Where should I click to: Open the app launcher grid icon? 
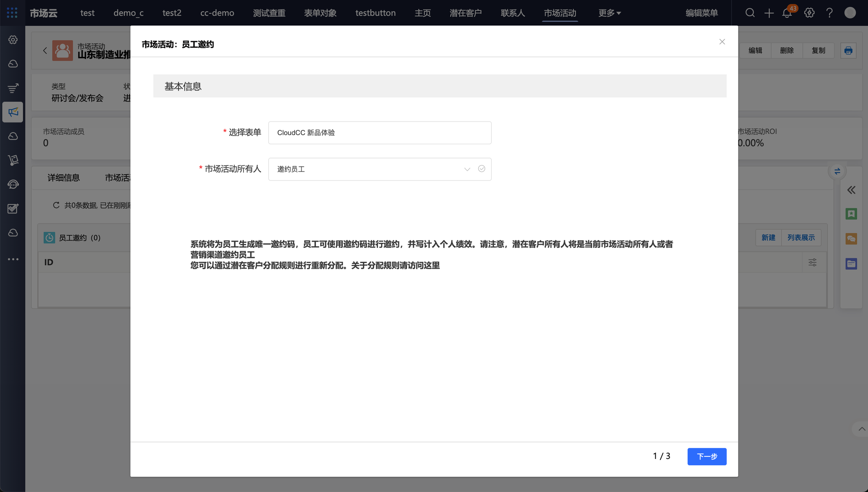[12, 13]
